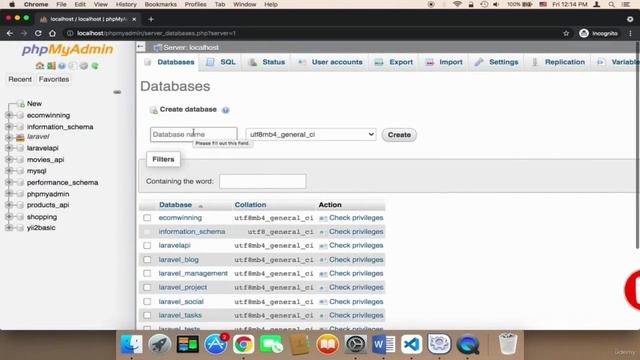Click the Create button
This screenshot has width=640, height=360.
click(x=399, y=135)
